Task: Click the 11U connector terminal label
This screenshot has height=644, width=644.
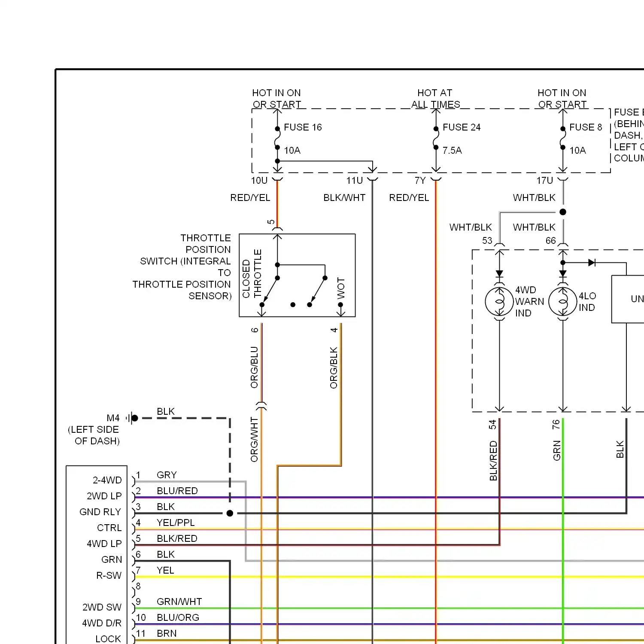Action: [x=355, y=180]
